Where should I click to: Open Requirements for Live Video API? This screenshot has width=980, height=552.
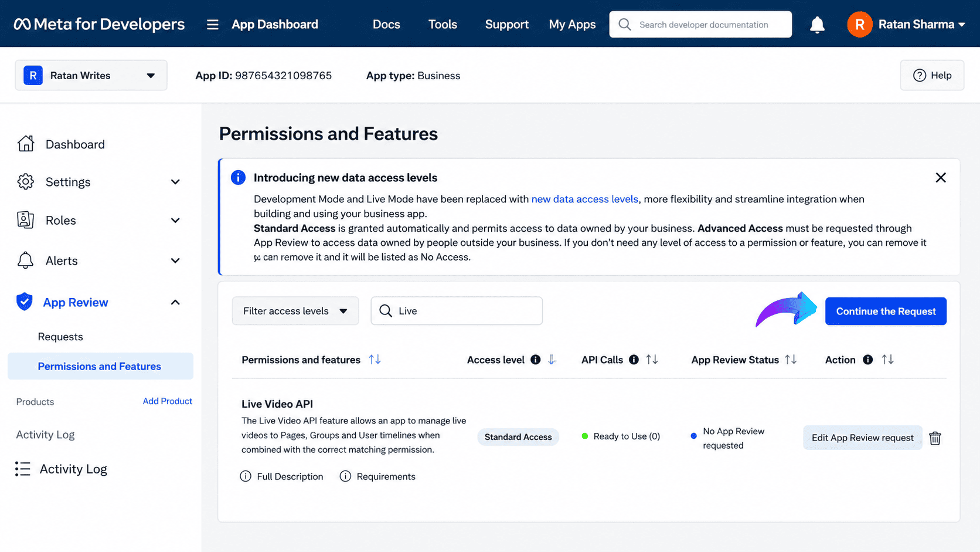coord(386,476)
